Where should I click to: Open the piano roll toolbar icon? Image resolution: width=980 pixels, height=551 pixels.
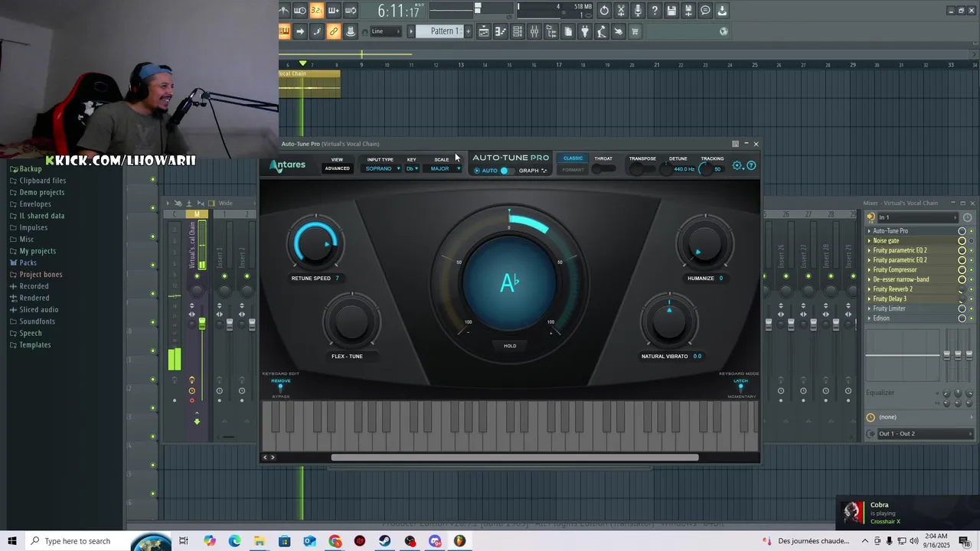500,31
